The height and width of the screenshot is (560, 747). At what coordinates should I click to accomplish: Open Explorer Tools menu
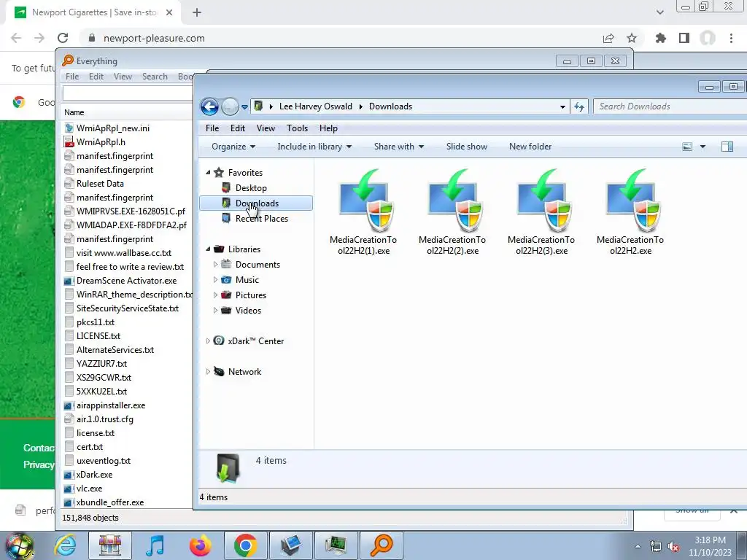point(298,128)
